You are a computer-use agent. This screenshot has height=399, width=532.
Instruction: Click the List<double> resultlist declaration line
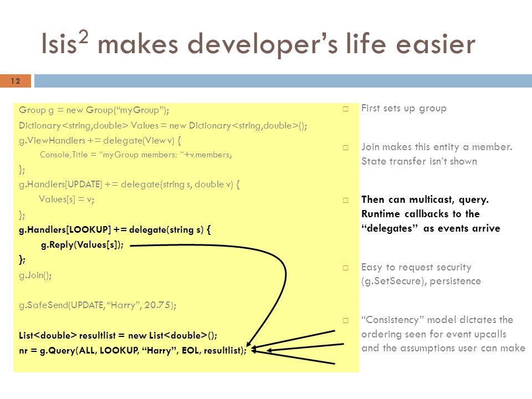coord(117,336)
